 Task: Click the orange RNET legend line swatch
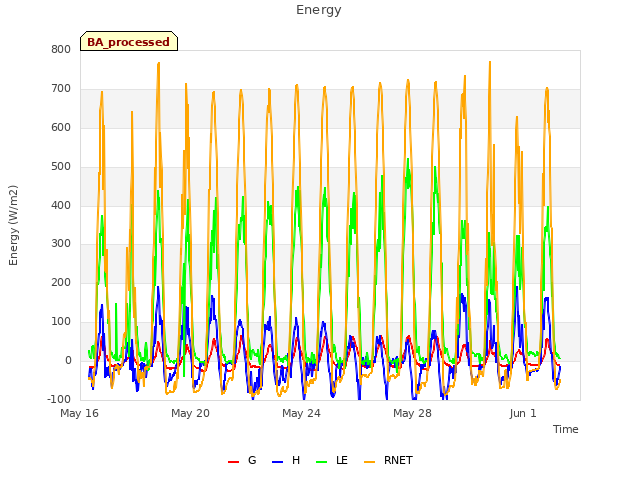point(369,462)
